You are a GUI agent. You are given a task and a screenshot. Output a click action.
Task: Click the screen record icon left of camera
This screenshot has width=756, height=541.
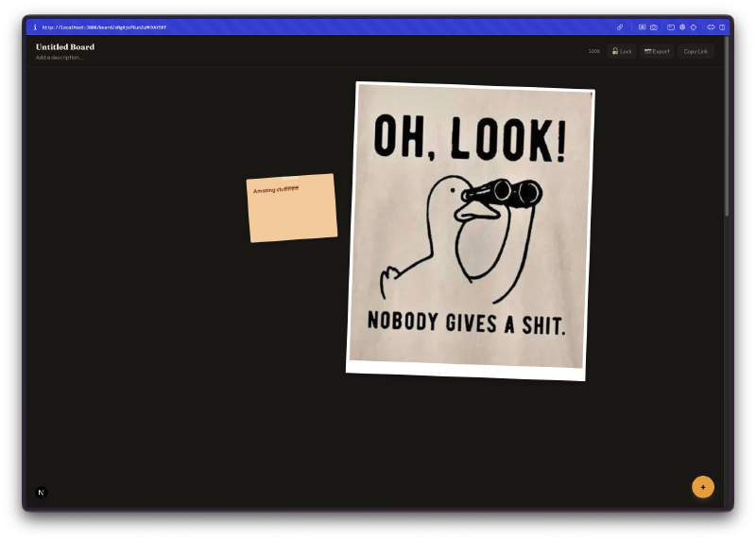(643, 27)
